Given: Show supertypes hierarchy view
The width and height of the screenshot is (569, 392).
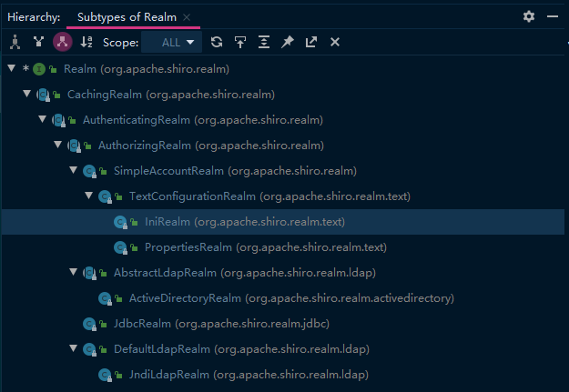Looking at the screenshot, I should (38, 42).
